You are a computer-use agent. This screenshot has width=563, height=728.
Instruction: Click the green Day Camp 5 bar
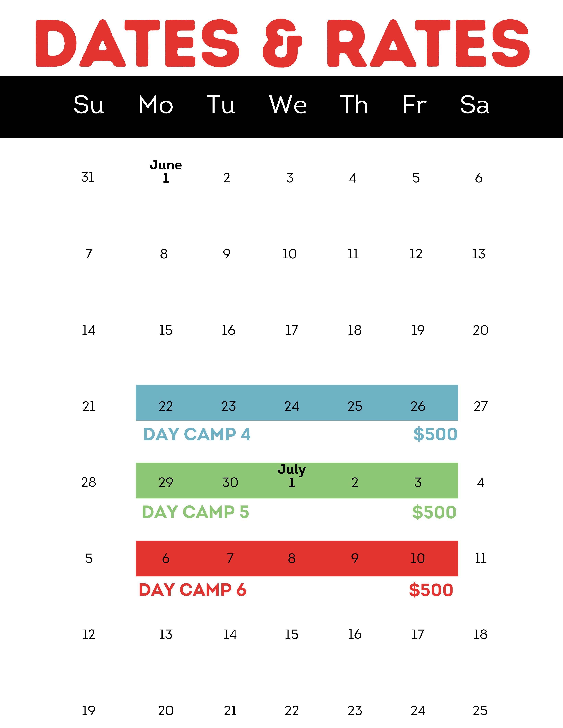click(297, 481)
